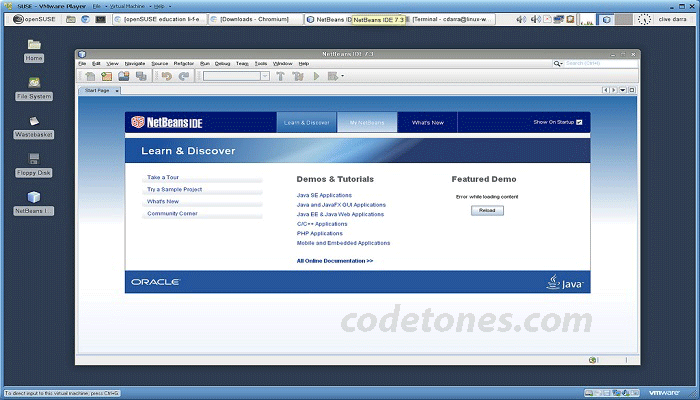Image resolution: width=700 pixels, height=400 pixels.
Task: Open the Source menu
Action: (x=159, y=64)
